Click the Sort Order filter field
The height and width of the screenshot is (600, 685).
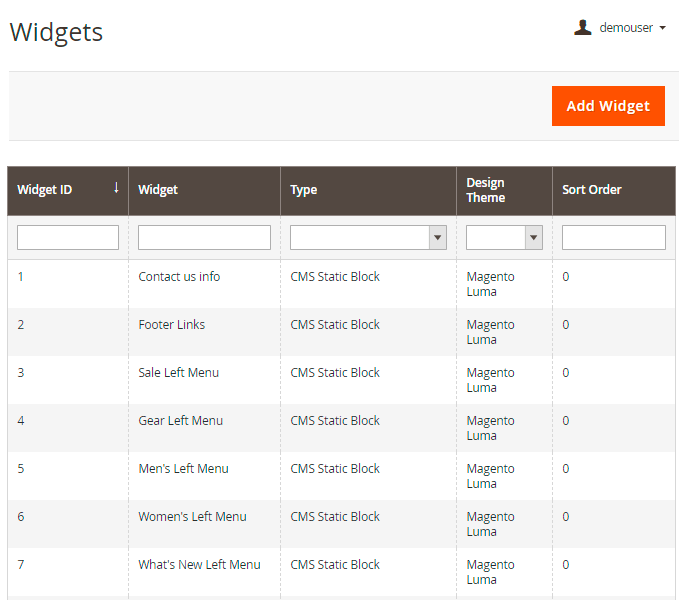613,238
